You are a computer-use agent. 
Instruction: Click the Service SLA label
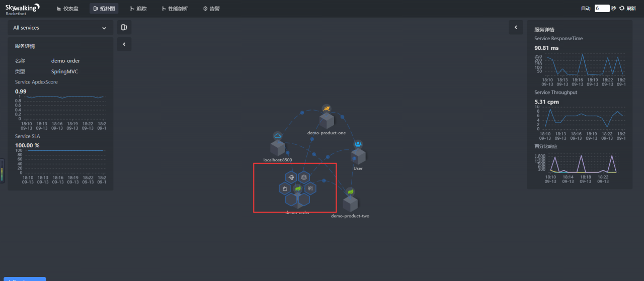[x=27, y=136]
